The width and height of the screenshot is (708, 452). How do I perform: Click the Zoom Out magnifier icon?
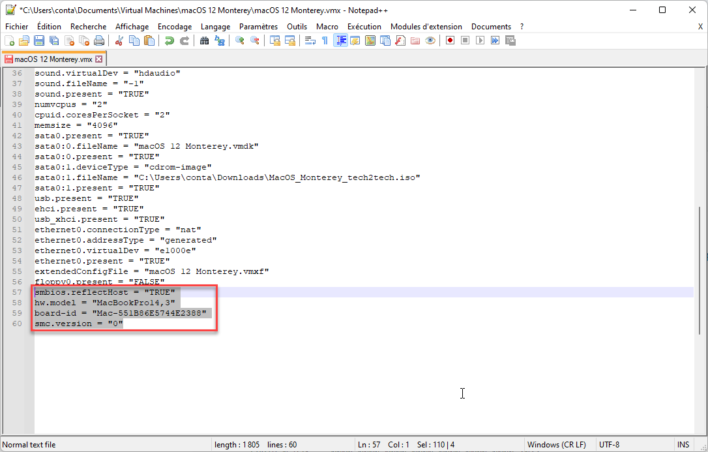(x=255, y=41)
